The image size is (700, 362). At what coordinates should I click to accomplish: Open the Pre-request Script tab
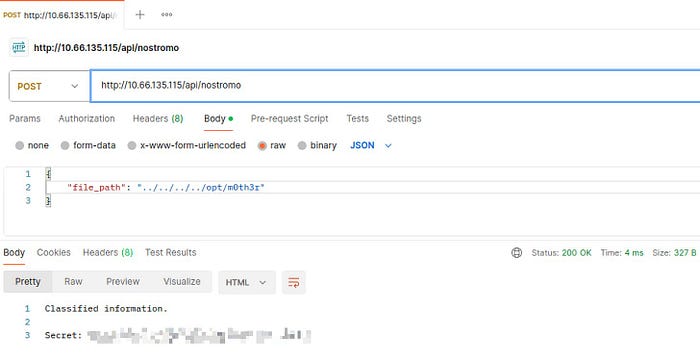289,119
